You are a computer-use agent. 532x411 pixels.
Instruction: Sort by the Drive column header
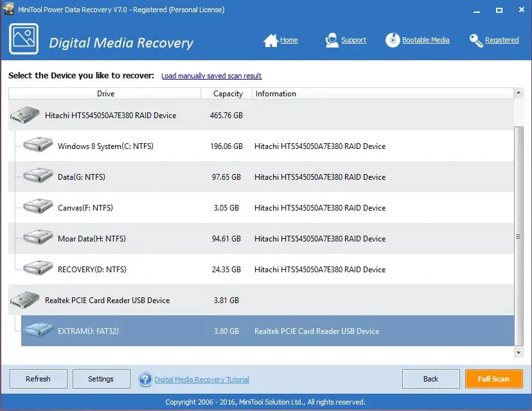[x=105, y=94]
